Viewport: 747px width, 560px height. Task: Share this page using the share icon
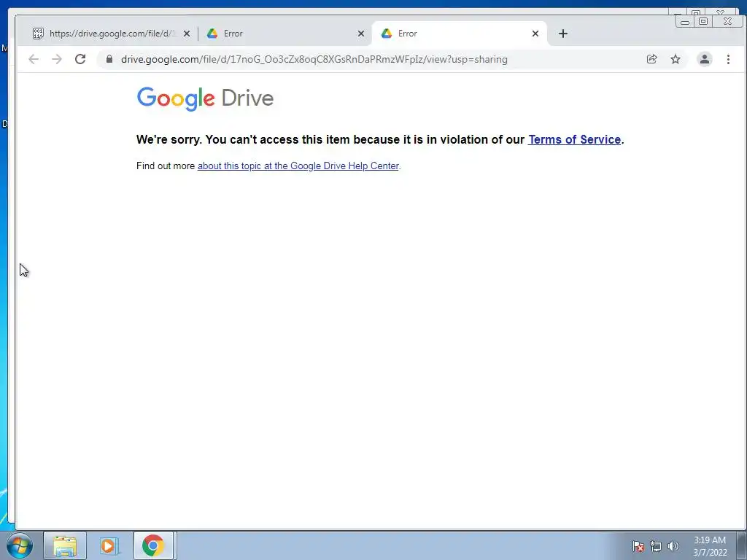(x=651, y=59)
